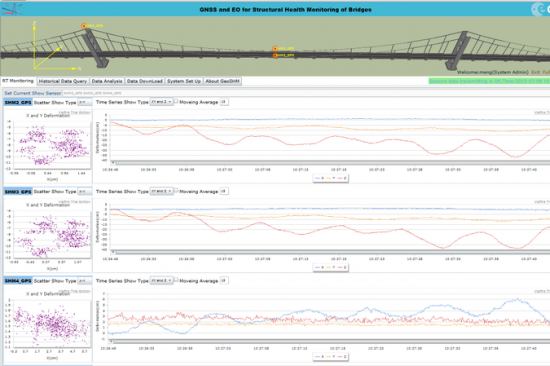The height and width of the screenshot is (366, 550).
Task: Click the SHM4_GPS X and Y Deformation scatter plot
Action: click(51, 323)
